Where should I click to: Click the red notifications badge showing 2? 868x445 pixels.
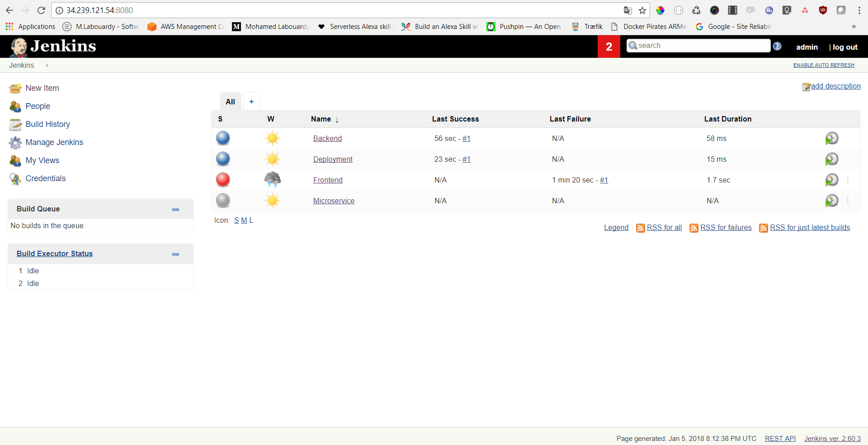click(609, 47)
